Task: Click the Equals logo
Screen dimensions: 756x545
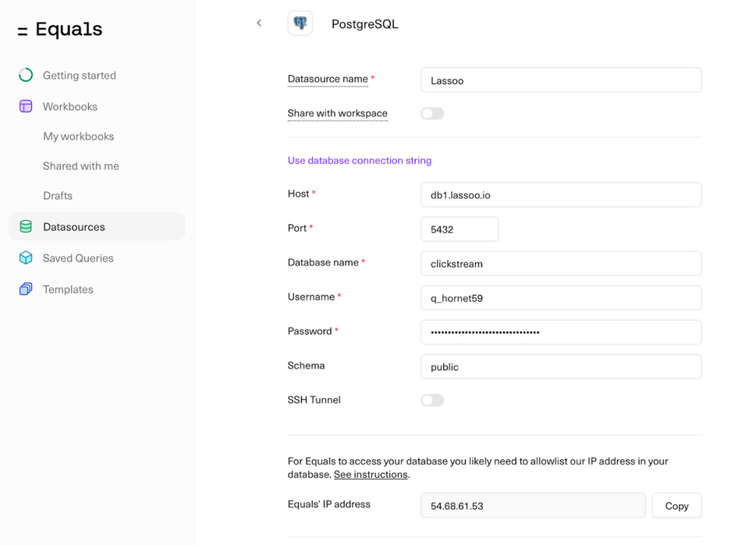Action: tap(60, 30)
